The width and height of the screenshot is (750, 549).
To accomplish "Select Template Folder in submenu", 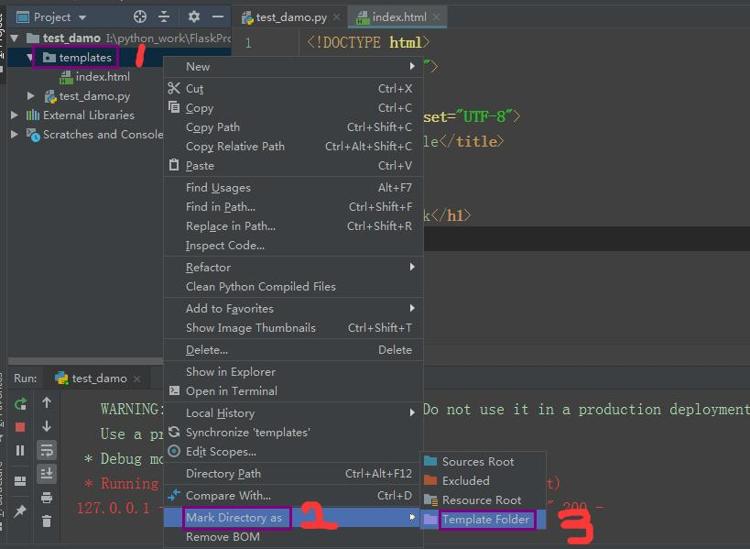I will tap(485, 519).
